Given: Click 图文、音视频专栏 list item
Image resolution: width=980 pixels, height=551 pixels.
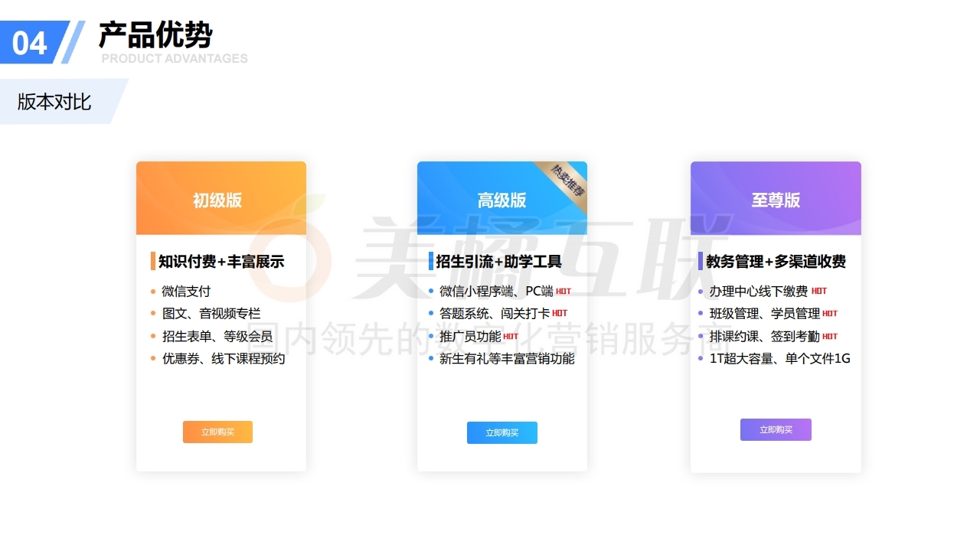Looking at the screenshot, I should pos(211,314).
